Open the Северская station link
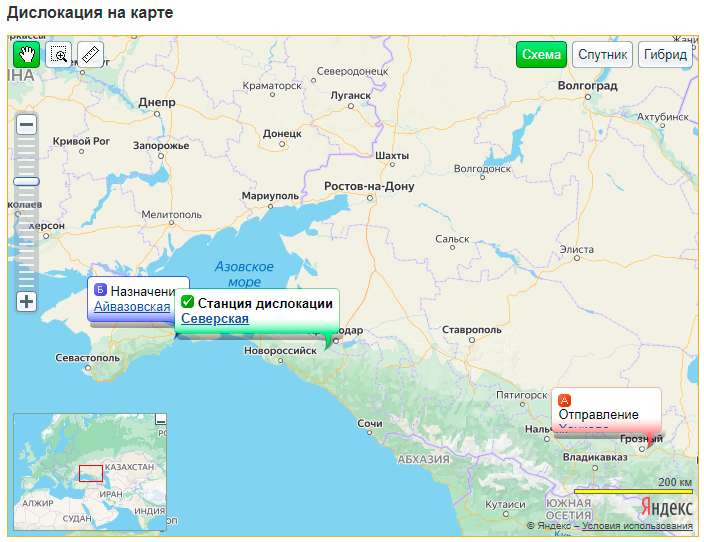 coord(214,318)
